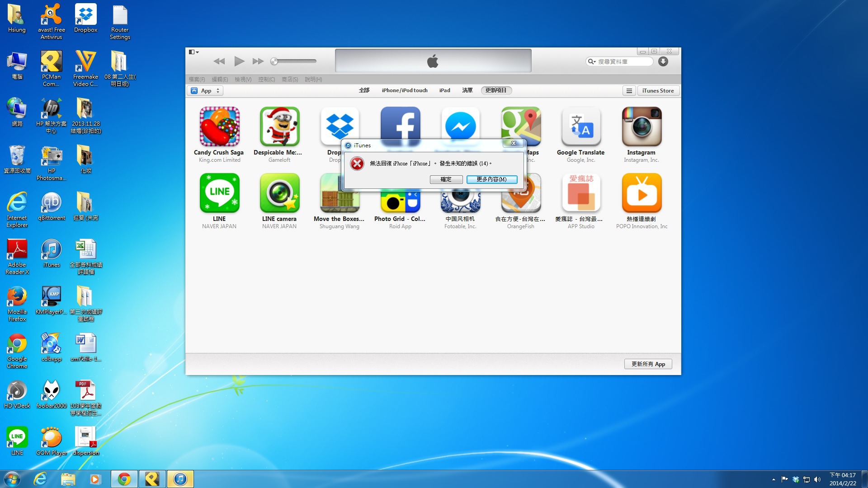Select the Freemake Video Converter shortcut
The image size is (868, 488).
85,69
